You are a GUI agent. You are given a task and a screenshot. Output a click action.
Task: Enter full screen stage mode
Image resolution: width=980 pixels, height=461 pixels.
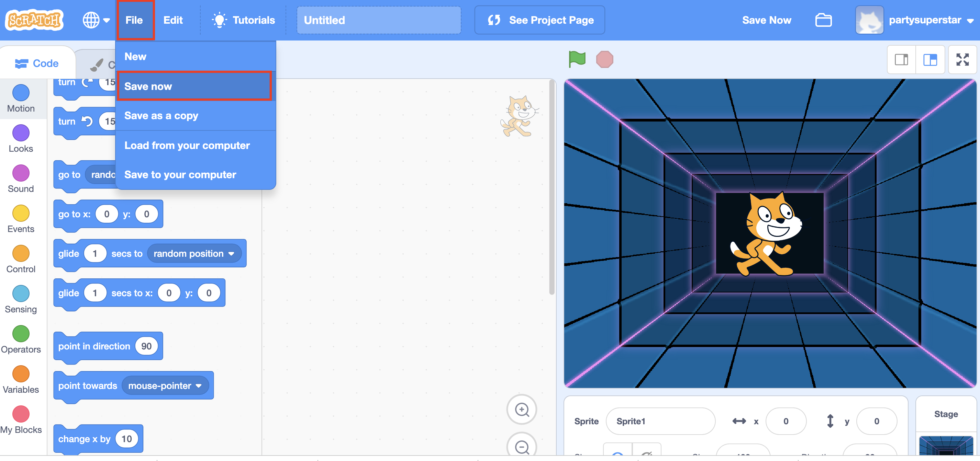pos(962,59)
